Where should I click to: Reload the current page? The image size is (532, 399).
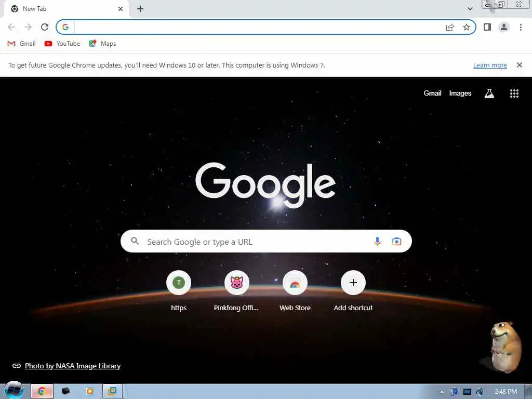pyautogui.click(x=45, y=27)
